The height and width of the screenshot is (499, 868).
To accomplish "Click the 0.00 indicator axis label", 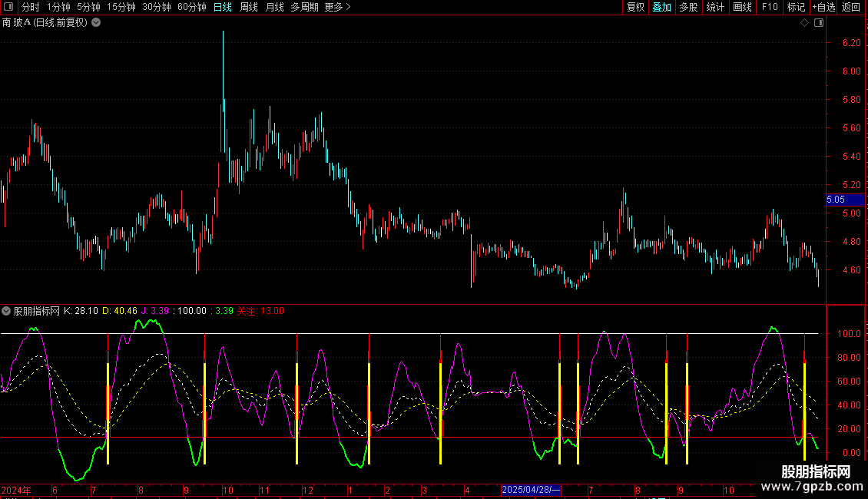I will 851,452.
